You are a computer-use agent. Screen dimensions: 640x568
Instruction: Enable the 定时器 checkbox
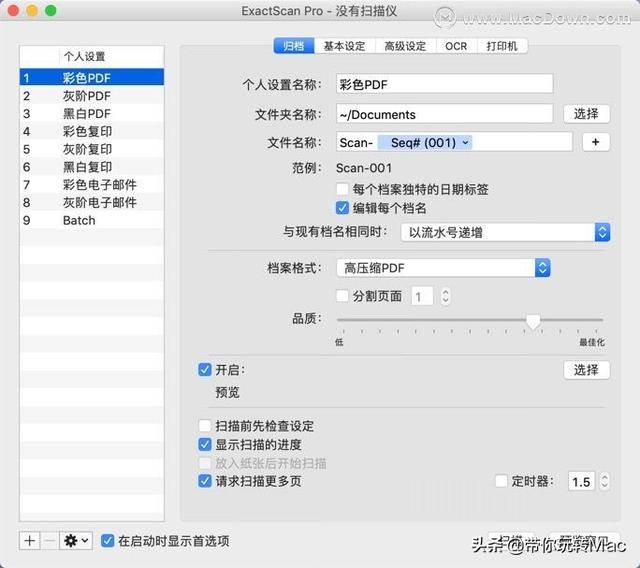pos(501,481)
